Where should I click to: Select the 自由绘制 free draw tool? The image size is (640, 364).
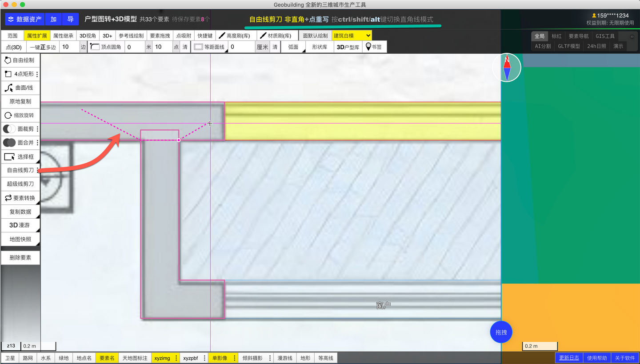[20, 60]
